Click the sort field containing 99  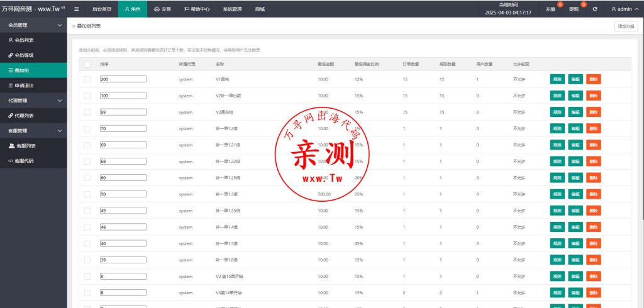point(123,112)
